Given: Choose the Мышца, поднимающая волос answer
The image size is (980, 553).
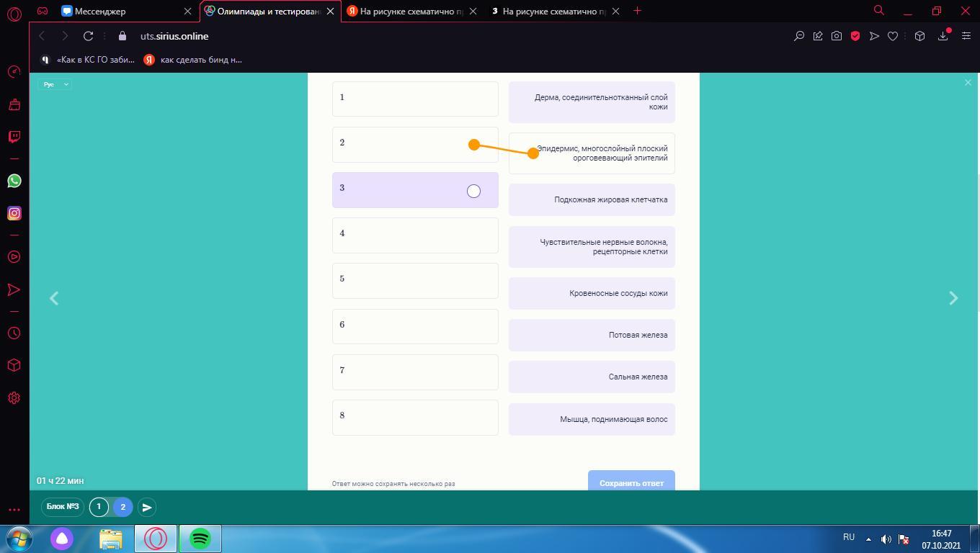Looking at the screenshot, I should pyautogui.click(x=592, y=419).
